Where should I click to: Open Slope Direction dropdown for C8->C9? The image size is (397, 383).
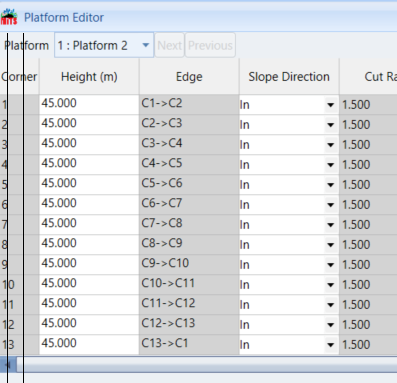pos(330,245)
